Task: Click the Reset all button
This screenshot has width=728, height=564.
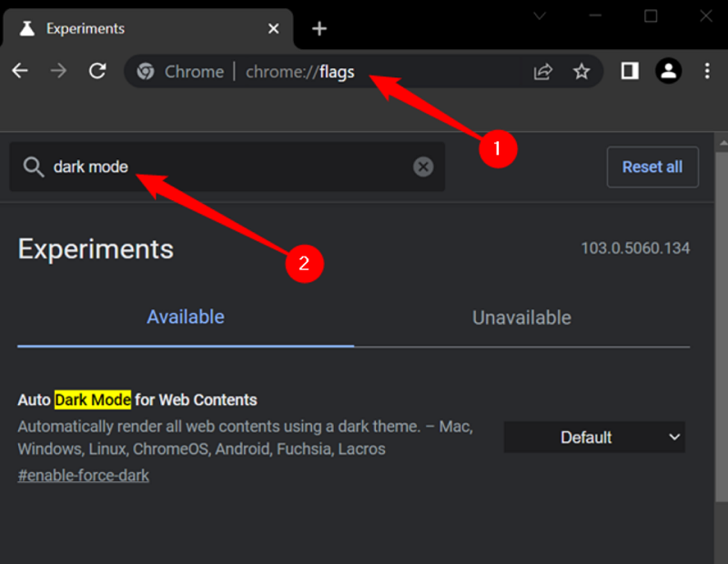Action: pyautogui.click(x=652, y=167)
